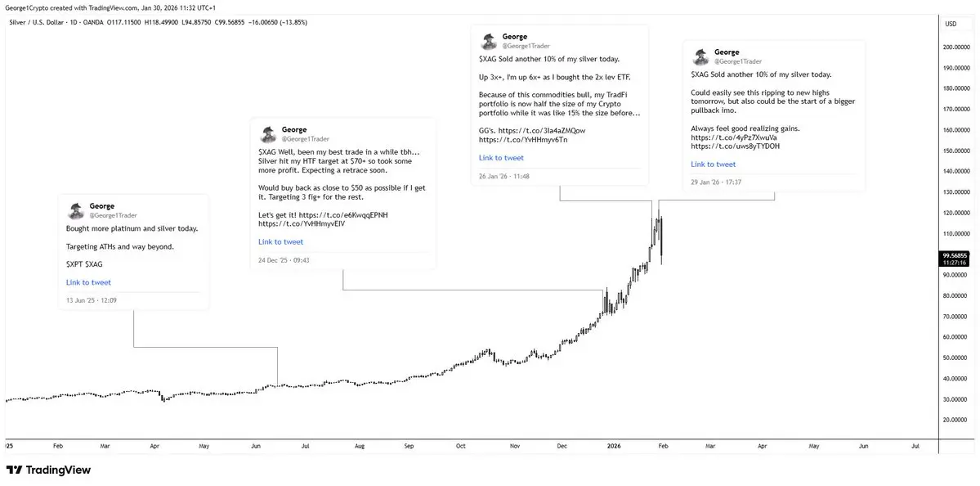
Task: Open the t.co/4yPz7XwuVa link
Action: click(734, 137)
